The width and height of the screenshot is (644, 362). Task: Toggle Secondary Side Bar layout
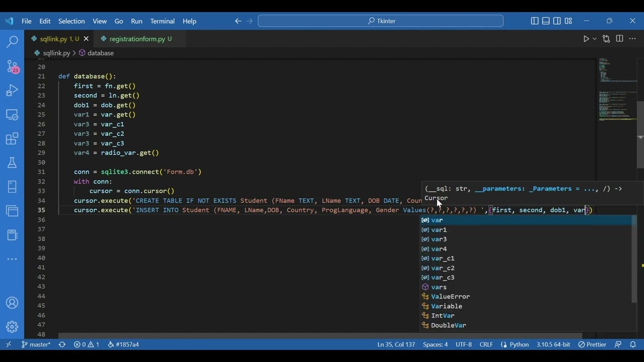pos(557,21)
